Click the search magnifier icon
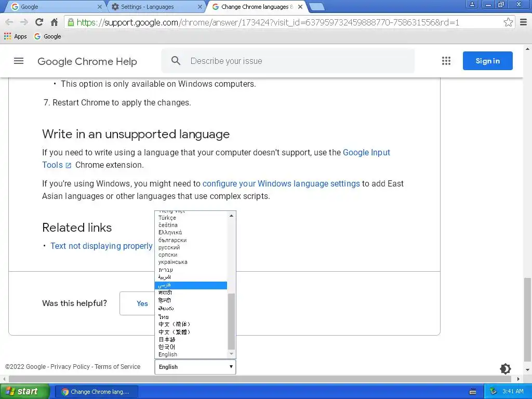532x399 pixels. (176, 61)
